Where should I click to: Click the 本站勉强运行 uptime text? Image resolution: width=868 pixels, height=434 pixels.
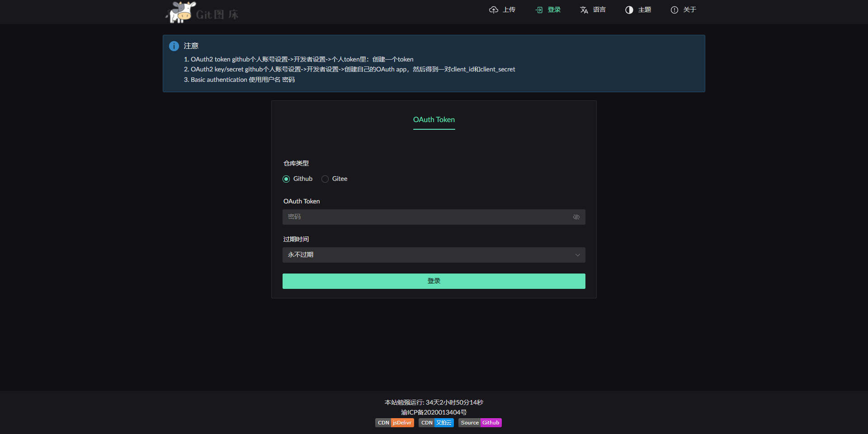pos(434,402)
